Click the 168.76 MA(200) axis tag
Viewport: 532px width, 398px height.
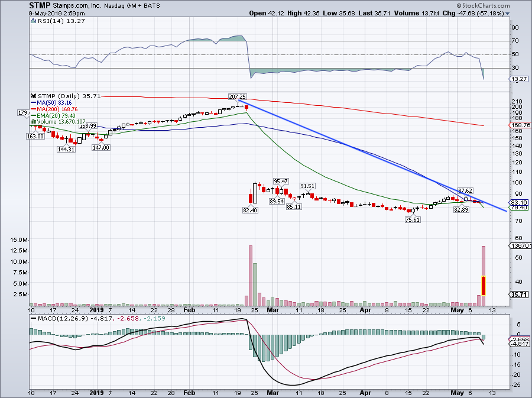pyautogui.click(x=520, y=125)
